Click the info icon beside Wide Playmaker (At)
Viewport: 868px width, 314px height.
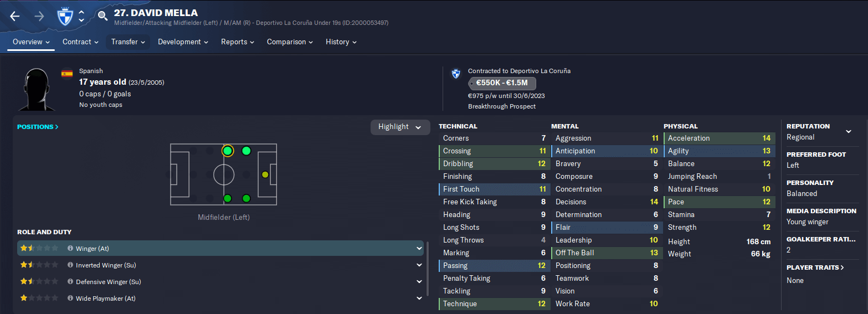click(x=70, y=298)
